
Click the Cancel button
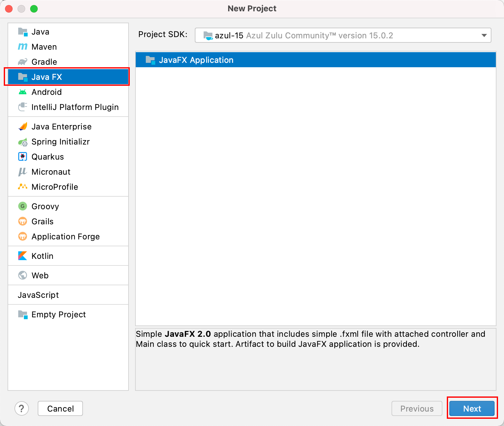click(60, 408)
